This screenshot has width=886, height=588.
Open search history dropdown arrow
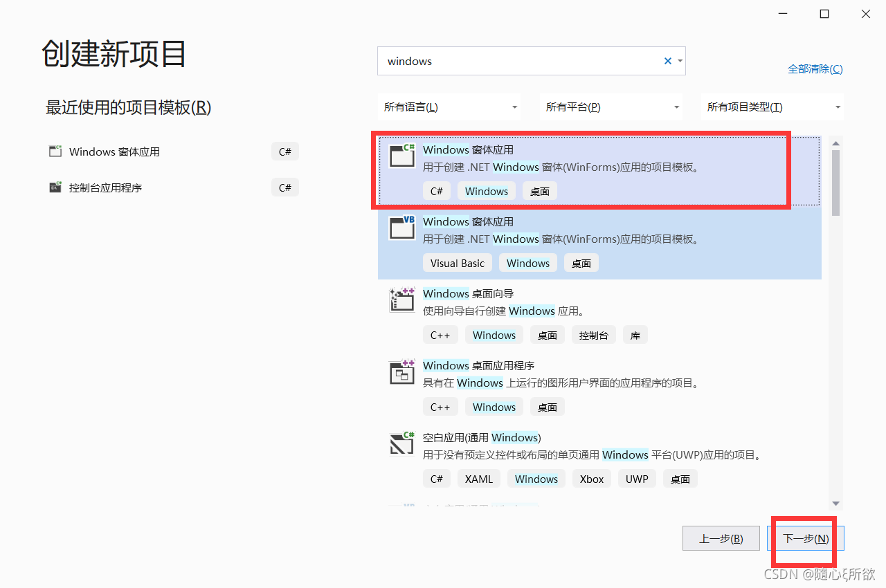680,61
